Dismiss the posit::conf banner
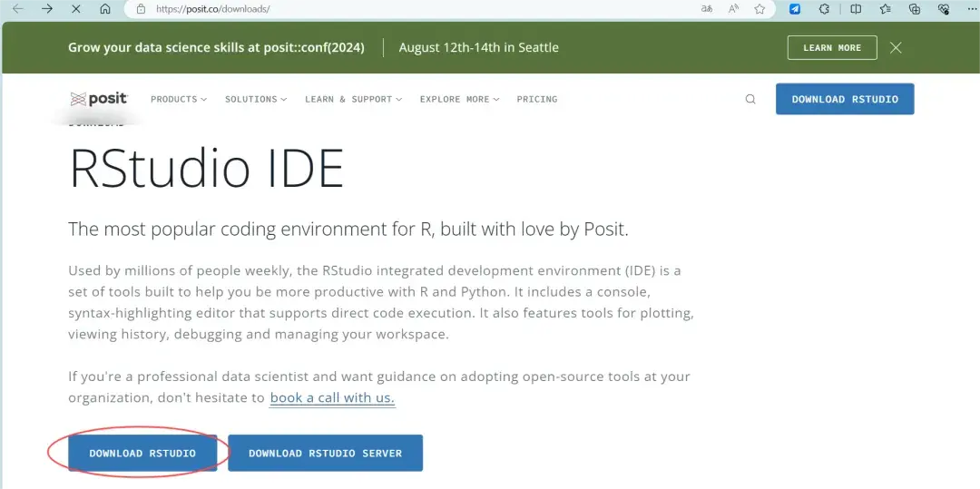 coord(896,47)
